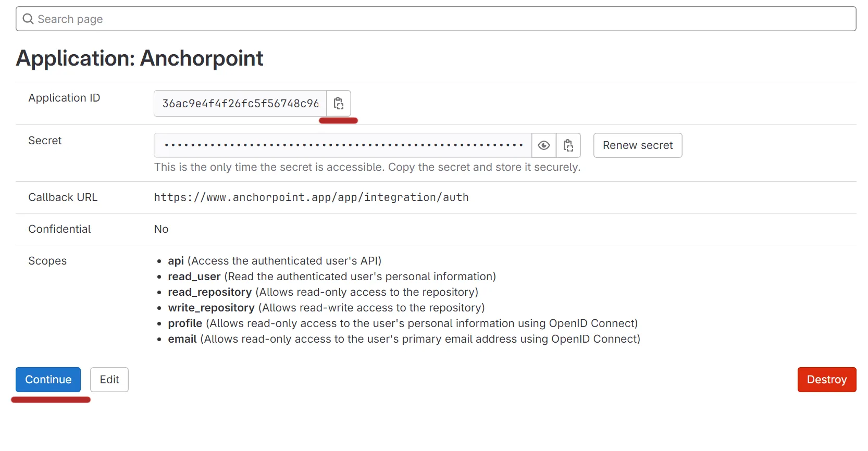Click the 'email' scope entry

click(404, 339)
